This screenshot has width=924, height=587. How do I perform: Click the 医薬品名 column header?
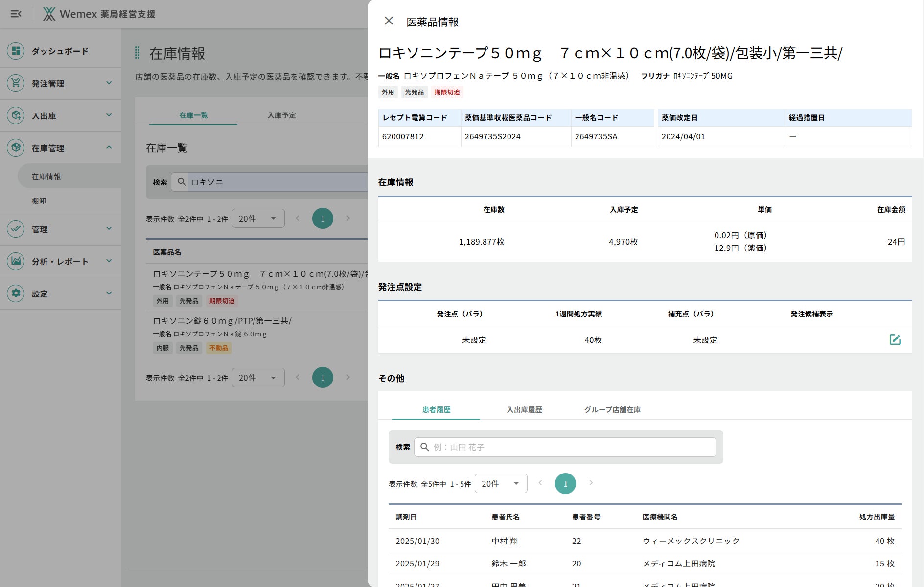click(167, 252)
